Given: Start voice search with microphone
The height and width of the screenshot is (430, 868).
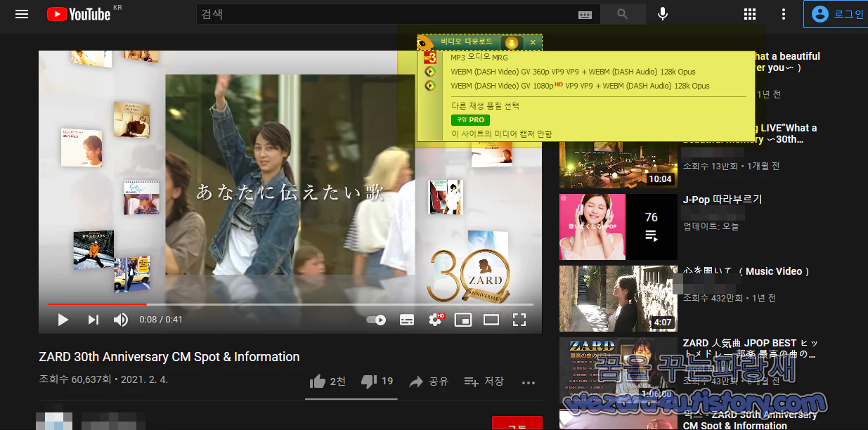Looking at the screenshot, I should pos(662,14).
